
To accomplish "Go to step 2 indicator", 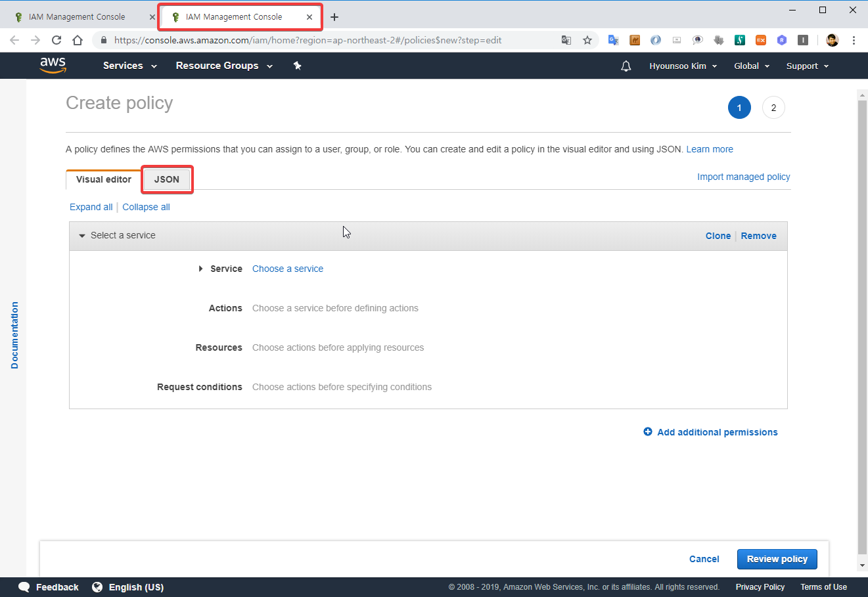I will (773, 108).
